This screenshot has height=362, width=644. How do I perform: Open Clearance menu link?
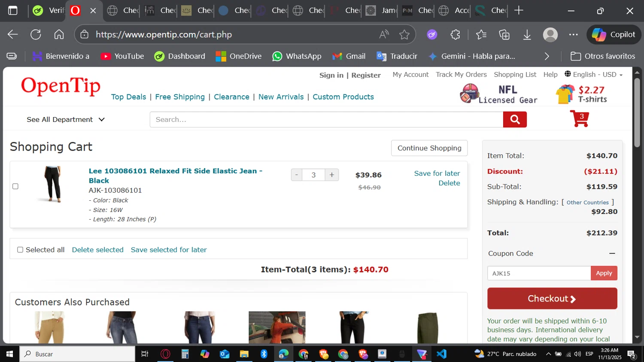click(x=231, y=97)
